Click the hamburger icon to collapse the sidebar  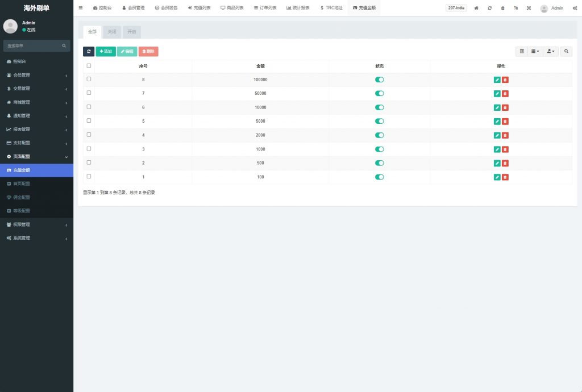click(x=80, y=8)
